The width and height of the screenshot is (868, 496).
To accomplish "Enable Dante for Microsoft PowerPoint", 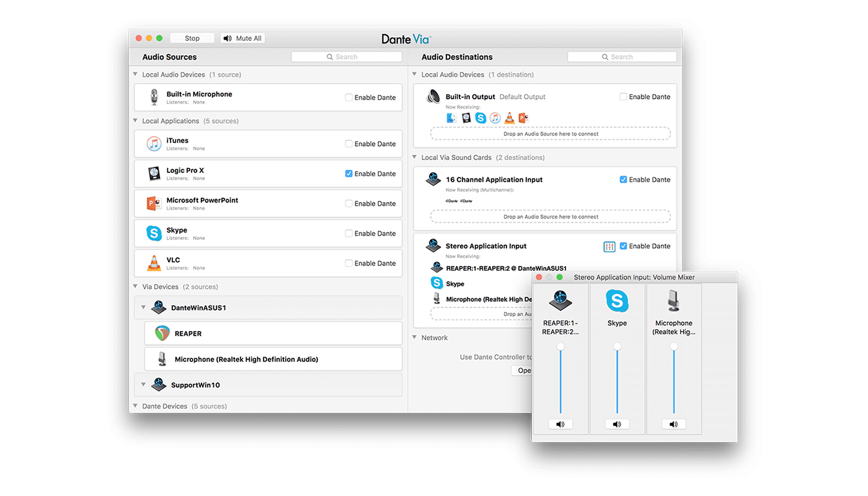I will (x=349, y=203).
